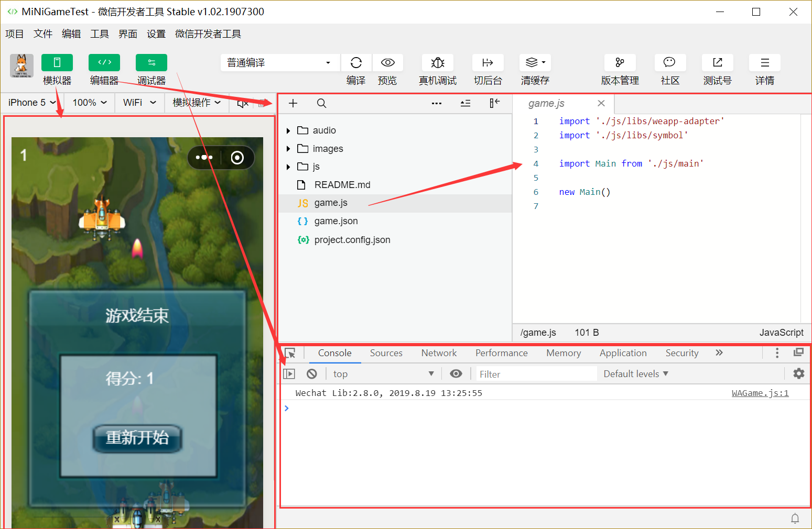
Task: Click the collapse all folders icon
Action: coord(465,103)
